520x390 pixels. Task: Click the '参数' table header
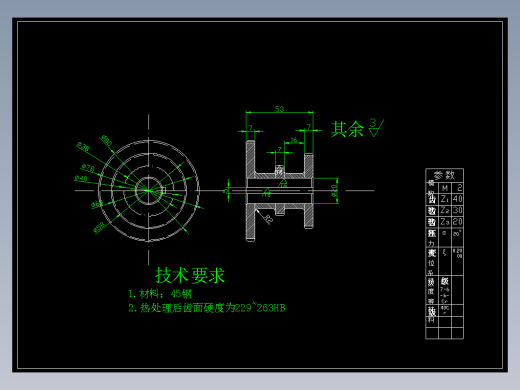pos(444,175)
